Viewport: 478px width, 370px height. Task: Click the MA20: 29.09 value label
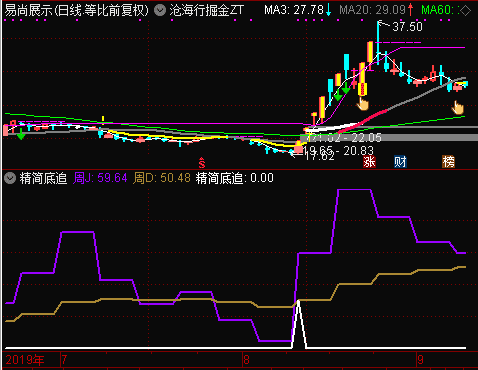372,10
